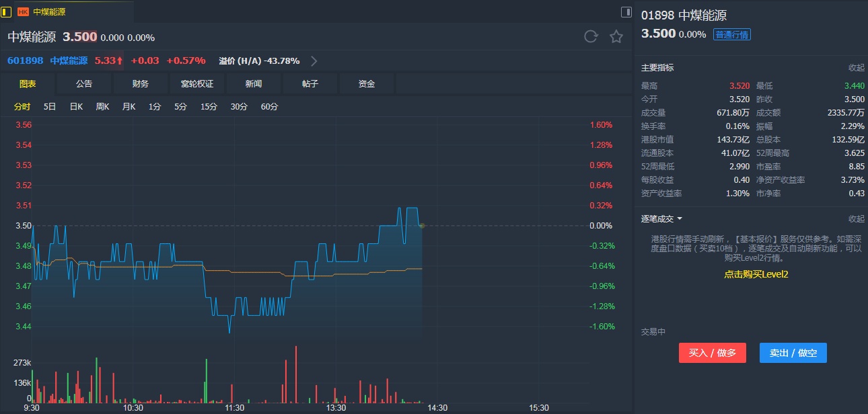Collapse the 逐笔成交 section
This screenshot has width=868, height=414.
point(856,218)
